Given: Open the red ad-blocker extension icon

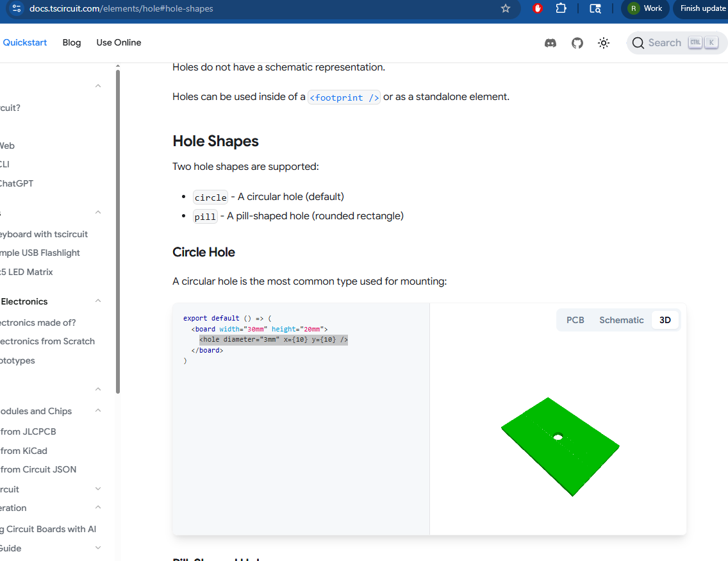Looking at the screenshot, I should pos(538,8).
